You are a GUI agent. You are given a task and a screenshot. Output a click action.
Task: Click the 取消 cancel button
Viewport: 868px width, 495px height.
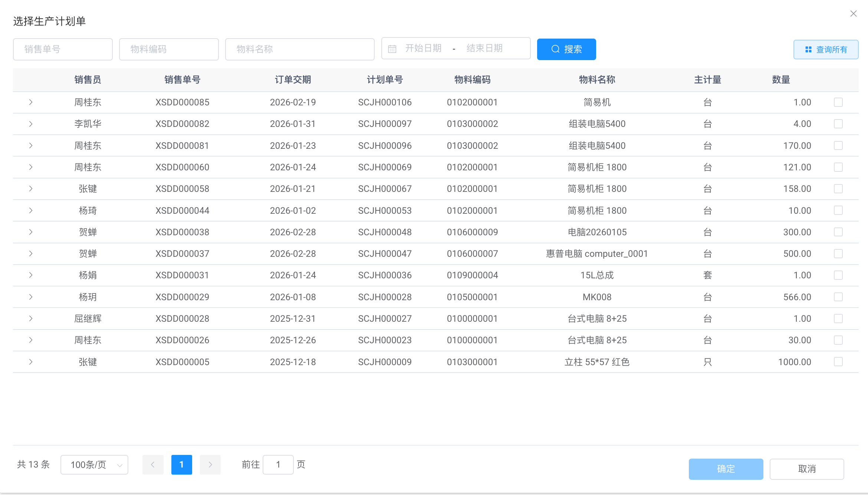click(806, 469)
